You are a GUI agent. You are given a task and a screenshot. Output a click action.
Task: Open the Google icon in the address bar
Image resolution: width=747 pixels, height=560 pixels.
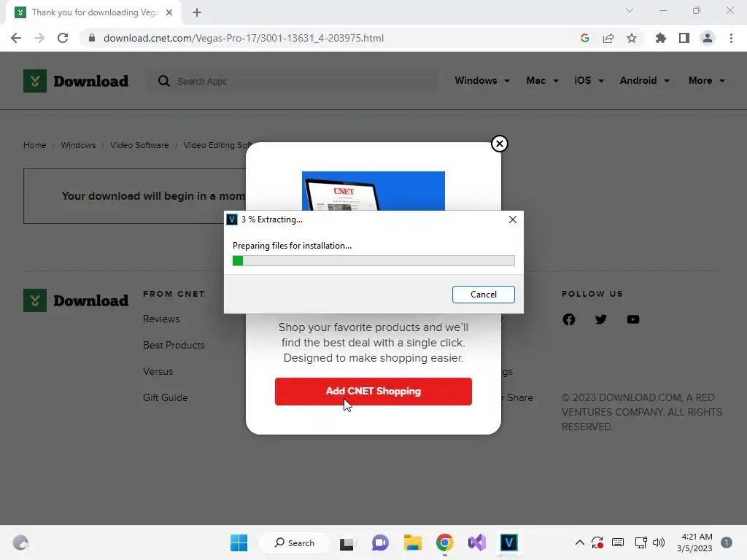point(585,38)
